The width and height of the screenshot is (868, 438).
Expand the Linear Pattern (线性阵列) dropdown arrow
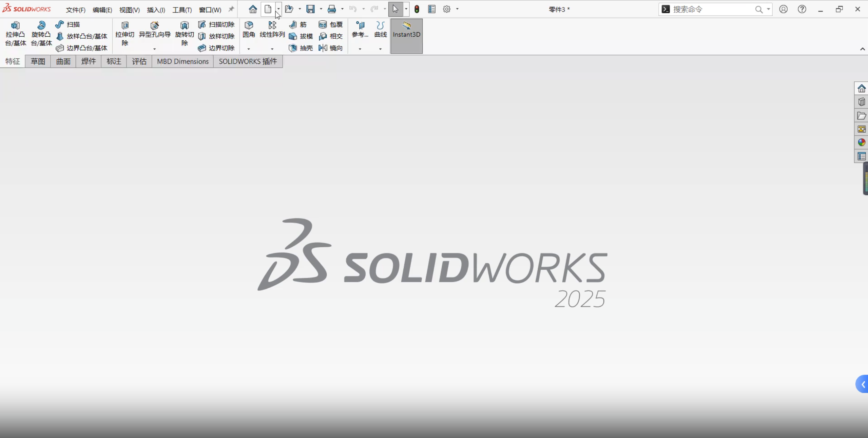pos(272,49)
